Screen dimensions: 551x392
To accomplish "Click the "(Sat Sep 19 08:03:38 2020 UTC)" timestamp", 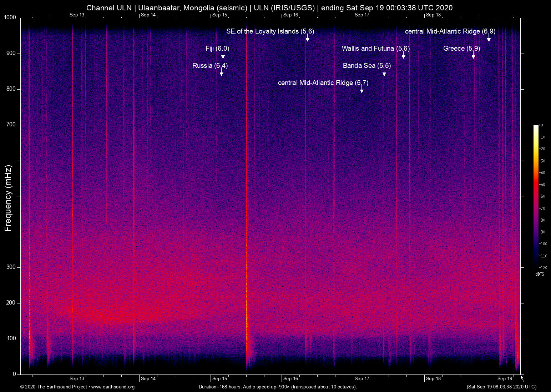I will (x=501, y=387).
